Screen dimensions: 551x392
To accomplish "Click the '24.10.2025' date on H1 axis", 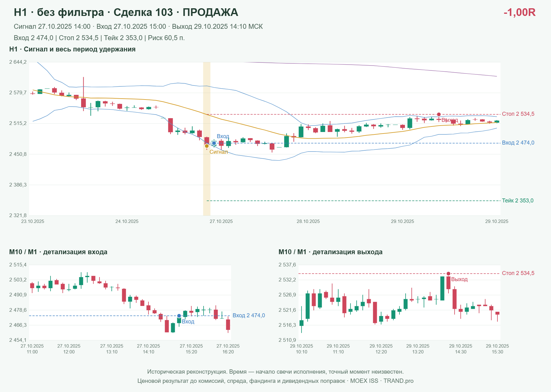I will (127, 221).
